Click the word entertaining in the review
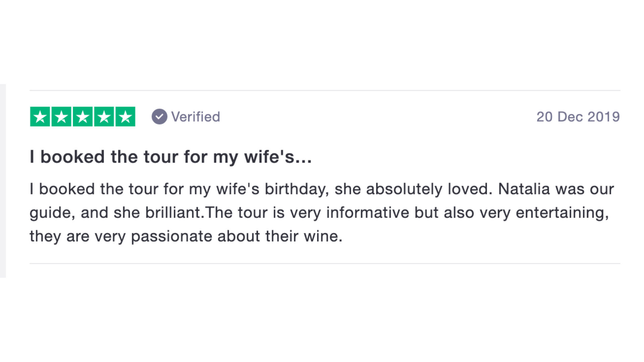Screen dimensions: 644x362 (x=562, y=213)
